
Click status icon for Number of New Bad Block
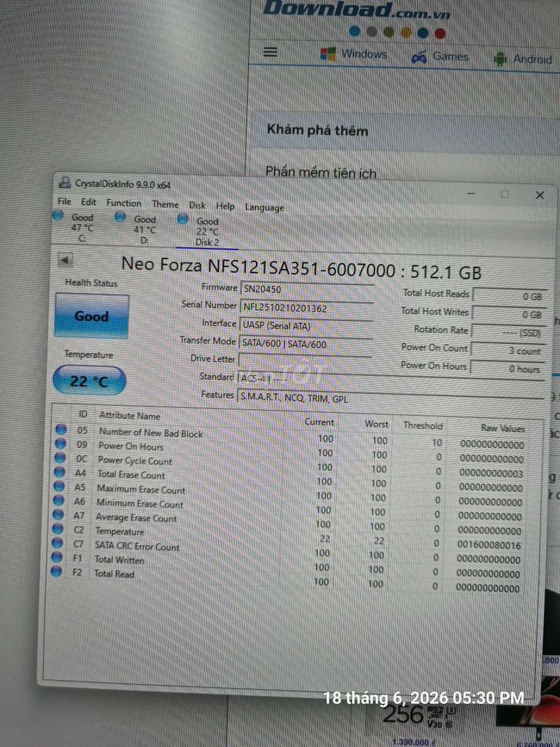tap(61, 429)
